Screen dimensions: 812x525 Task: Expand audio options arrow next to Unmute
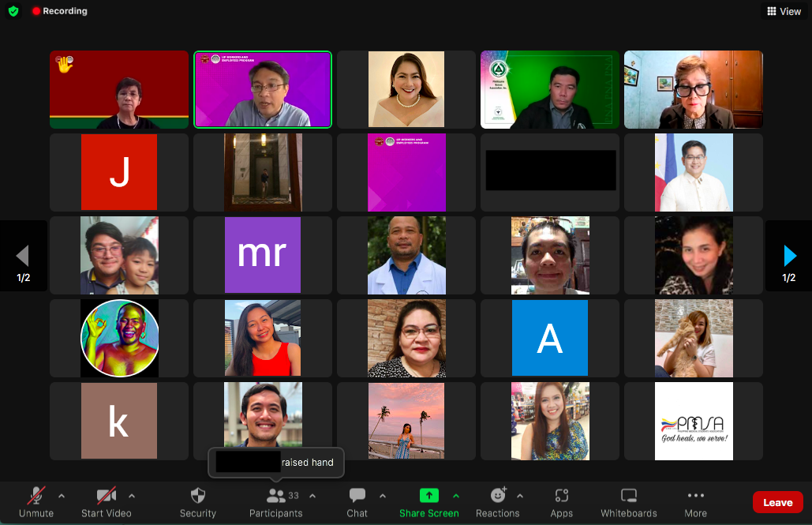coord(62,496)
